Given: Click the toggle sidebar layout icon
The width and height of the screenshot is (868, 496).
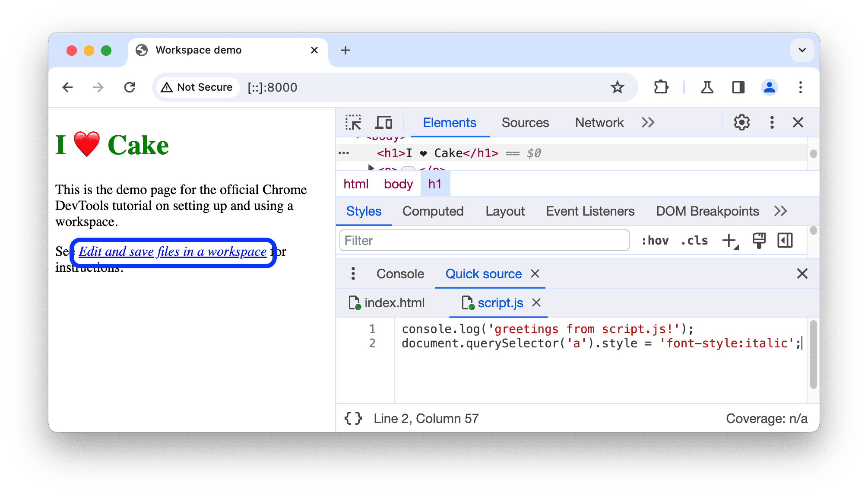Looking at the screenshot, I should (788, 240).
